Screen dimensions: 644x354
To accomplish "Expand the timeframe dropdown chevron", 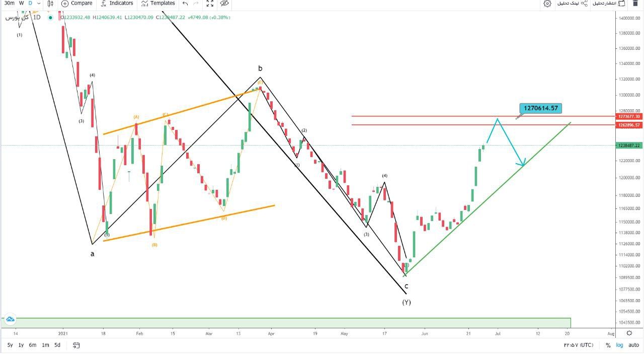I will click(39, 4).
